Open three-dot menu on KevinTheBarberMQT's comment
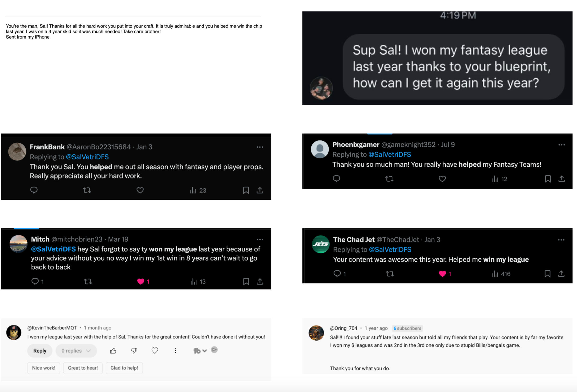 pyautogui.click(x=175, y=351)
